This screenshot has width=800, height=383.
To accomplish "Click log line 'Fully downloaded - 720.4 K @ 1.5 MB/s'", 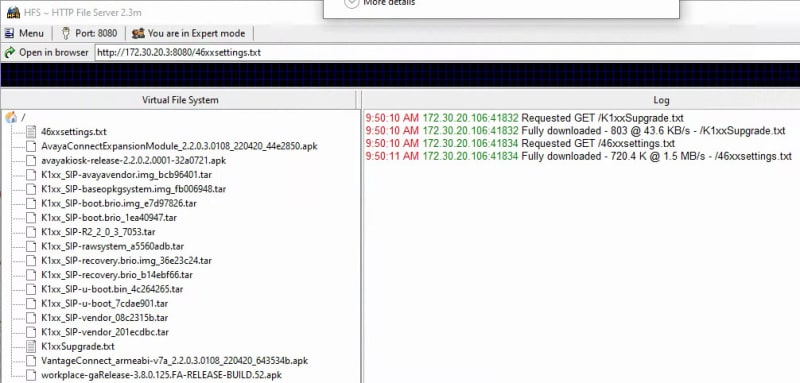I will coord(579,156).
